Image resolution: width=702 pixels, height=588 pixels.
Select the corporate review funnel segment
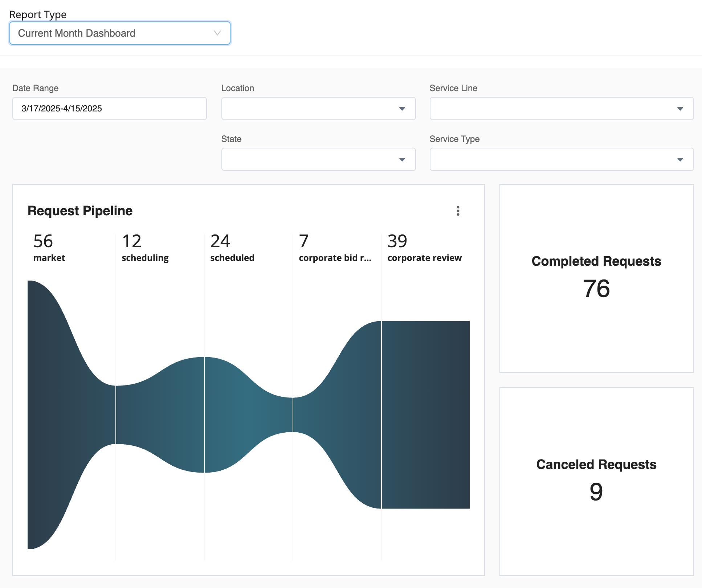click(x=425, y=415)
